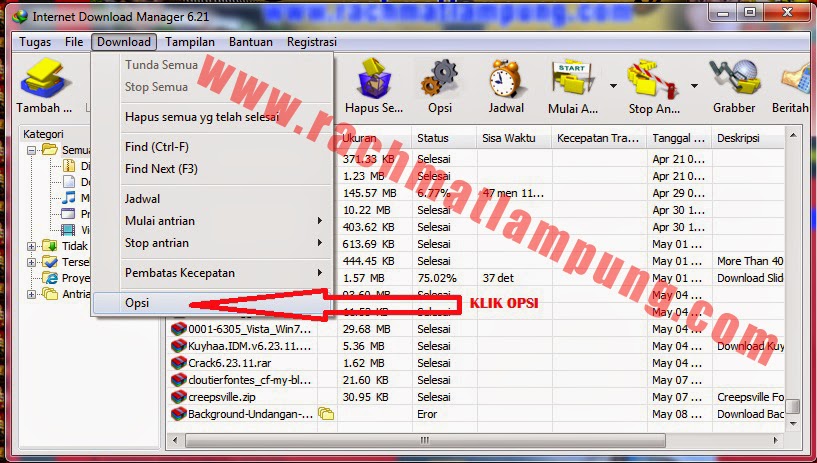The width and height of the screenshot is (817, 463).
Task: Open dropdown arrow next to Stop Antrian
Action: click(x=694, y=86)
